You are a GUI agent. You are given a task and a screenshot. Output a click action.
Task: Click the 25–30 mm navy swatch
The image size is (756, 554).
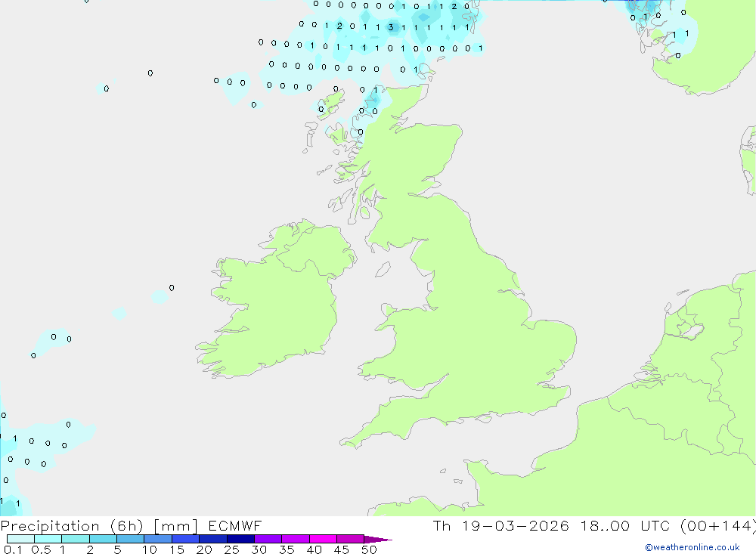click(240, 539)
